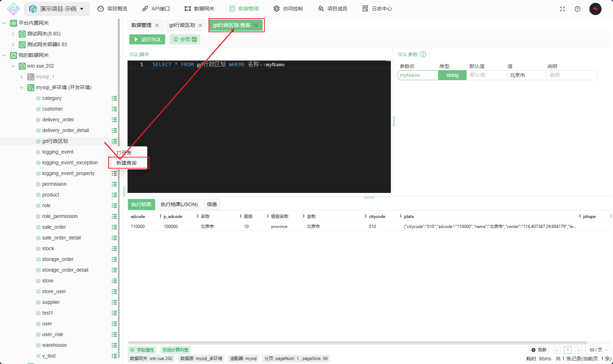Open the help question mark icon
The width and height of the screenshot is (613, 364).
click(577, 9)
